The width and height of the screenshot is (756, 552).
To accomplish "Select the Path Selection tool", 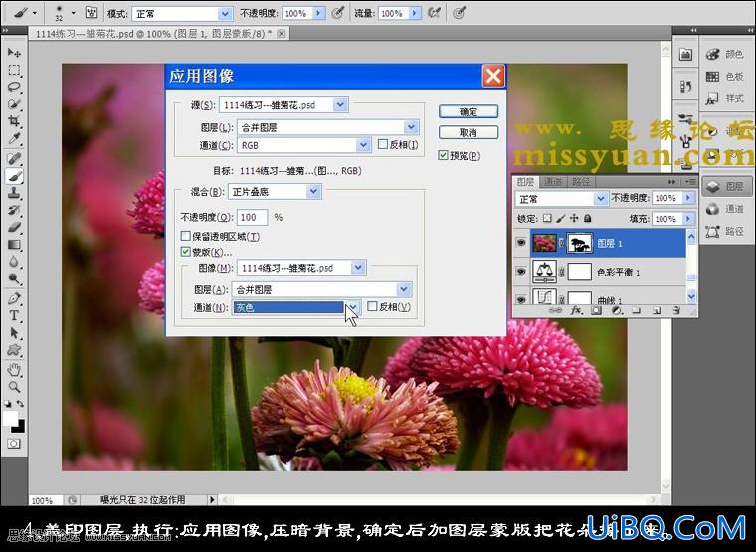I will pos(14,332).
